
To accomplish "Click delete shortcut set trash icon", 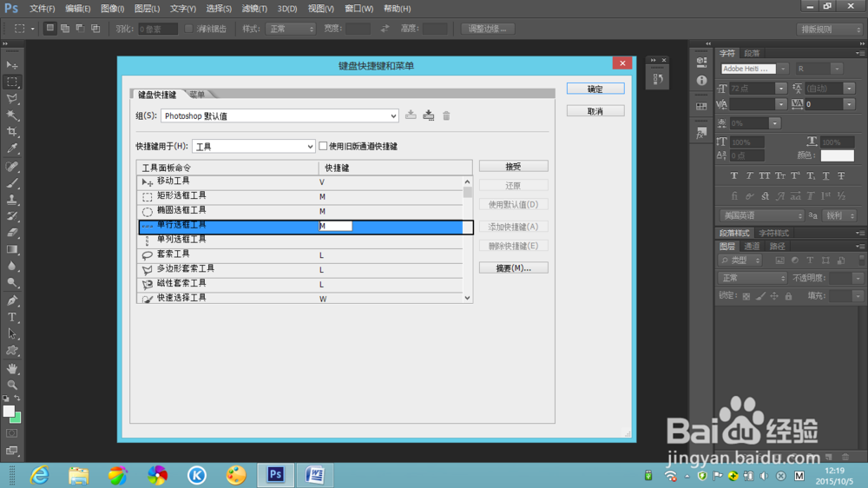I will tap(446, 115).
